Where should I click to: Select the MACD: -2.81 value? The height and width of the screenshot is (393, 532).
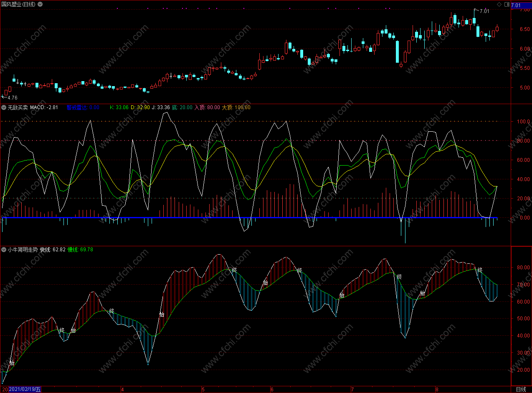[x=44, y=107]
